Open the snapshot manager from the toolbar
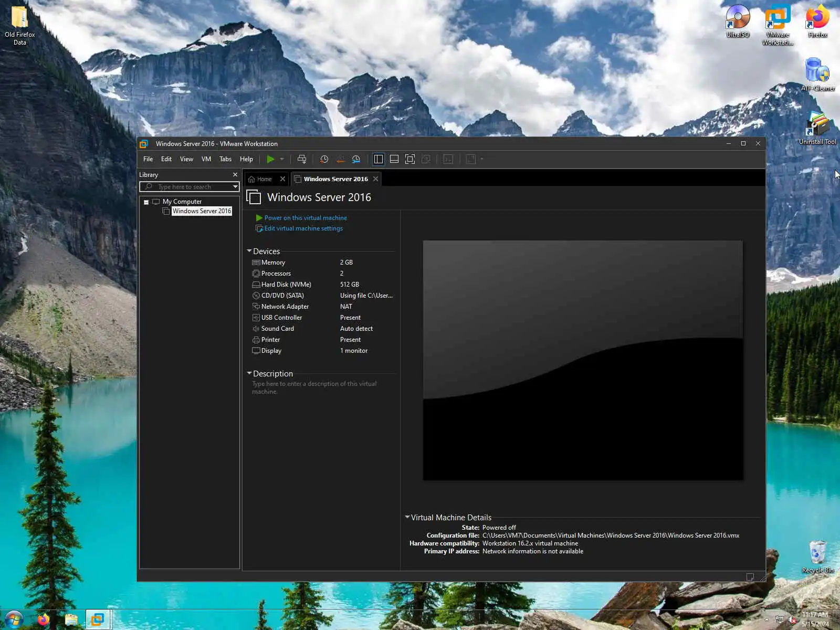Viewport: 840px width, 630px height. coord(356,159)
